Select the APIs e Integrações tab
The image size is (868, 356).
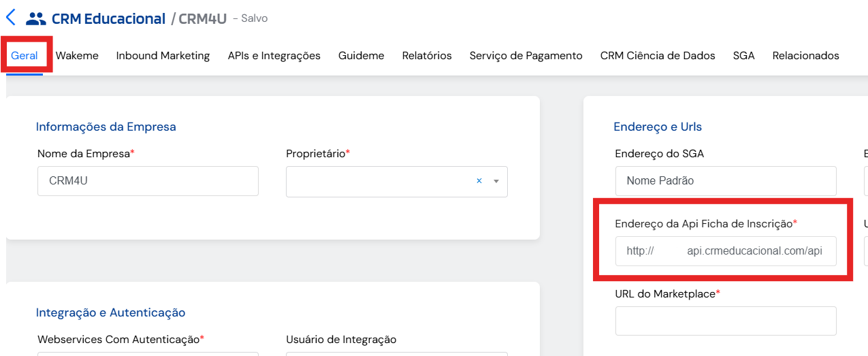coord(274,56)
